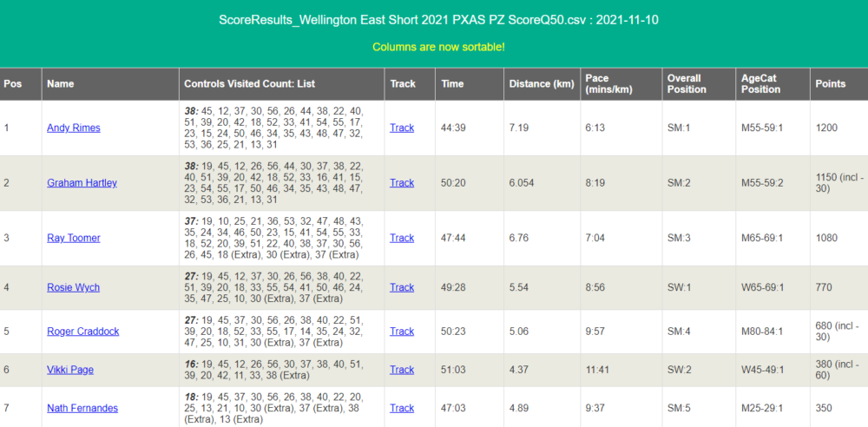Viewport: 868px width, 427px height.
Task: Select pace value 6:13
Action: point(595,128)
